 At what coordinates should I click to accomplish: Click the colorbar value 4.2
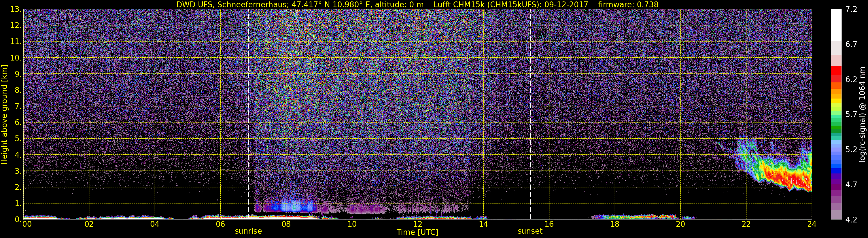point(852,220)
